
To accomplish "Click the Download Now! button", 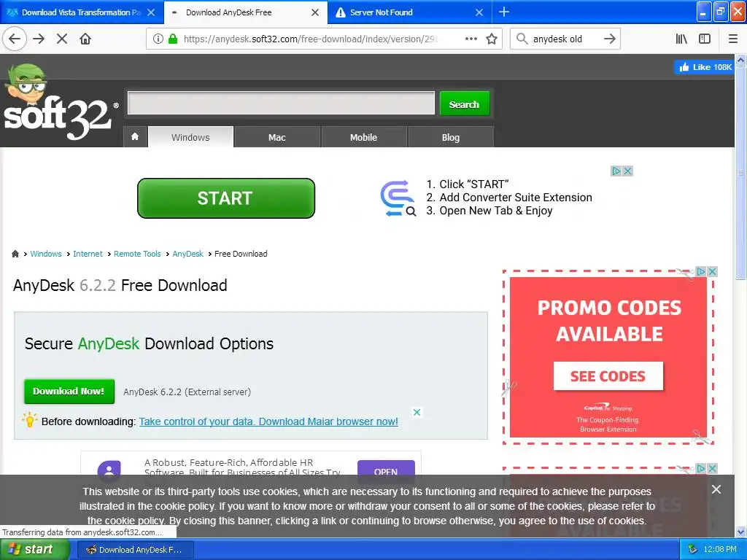I will [x=69, y=392].
